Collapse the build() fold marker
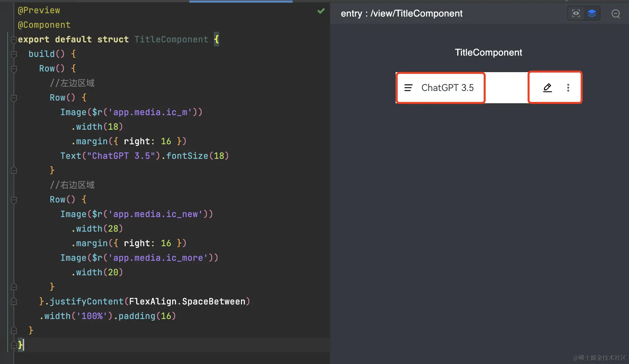The height and width of the screenshot is (364, 629). point(14,54)
